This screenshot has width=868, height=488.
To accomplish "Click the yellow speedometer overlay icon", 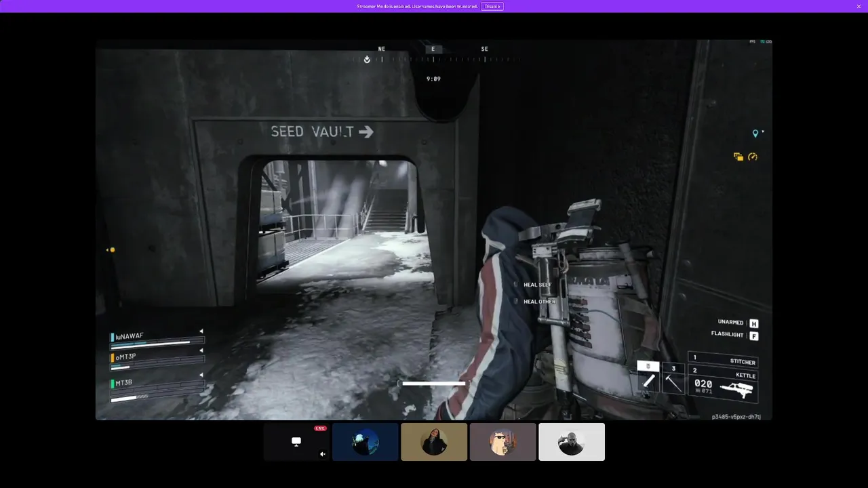I will click(x=753, y=157).
